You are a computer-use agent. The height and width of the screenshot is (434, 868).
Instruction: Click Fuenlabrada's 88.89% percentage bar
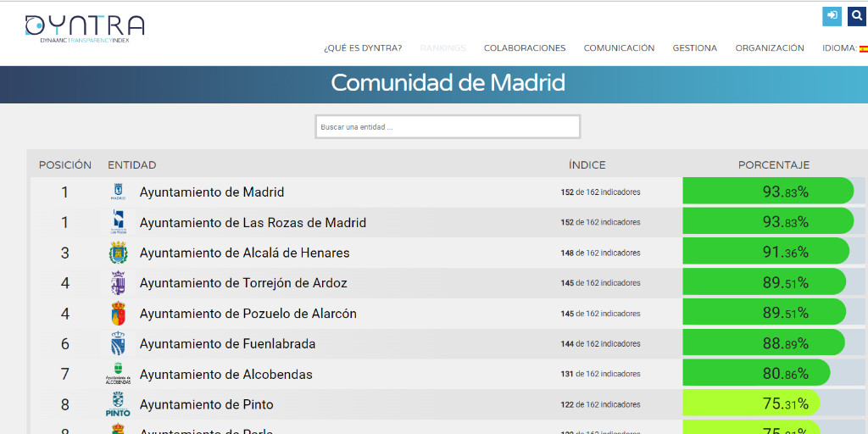[764, 342]
